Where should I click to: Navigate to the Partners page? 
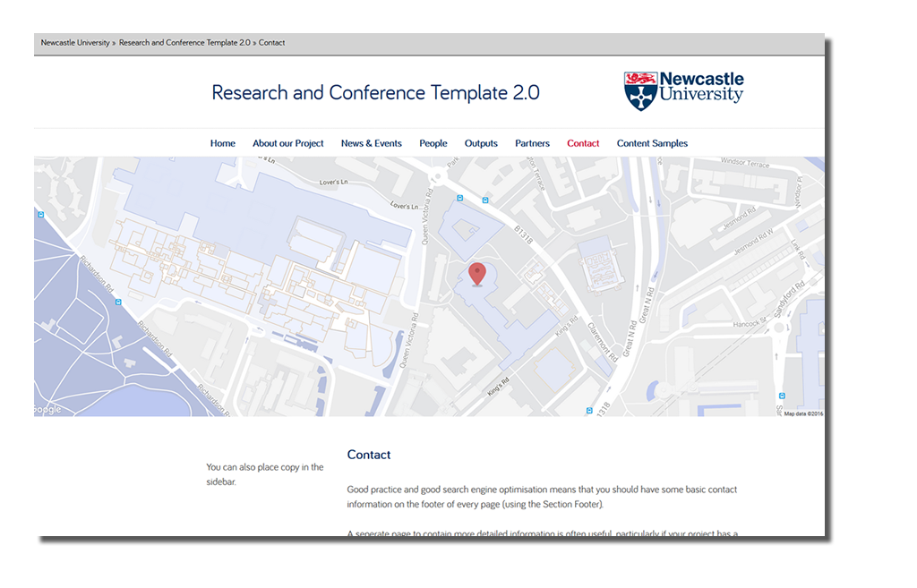(532, 143)
